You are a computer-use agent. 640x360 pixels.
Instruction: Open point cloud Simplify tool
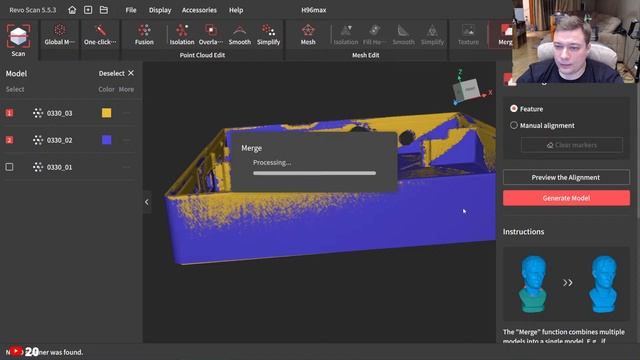click(x=269, y=35)
